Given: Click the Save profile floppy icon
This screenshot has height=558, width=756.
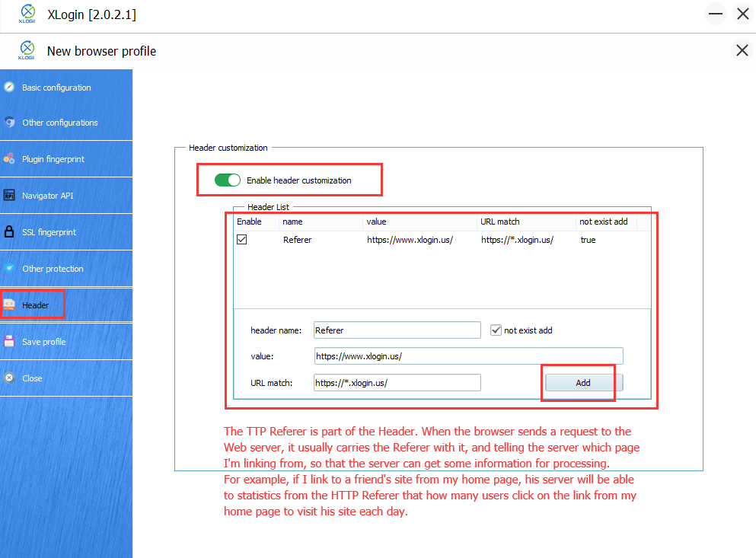Looking at the screenshot, I should 9,342.
